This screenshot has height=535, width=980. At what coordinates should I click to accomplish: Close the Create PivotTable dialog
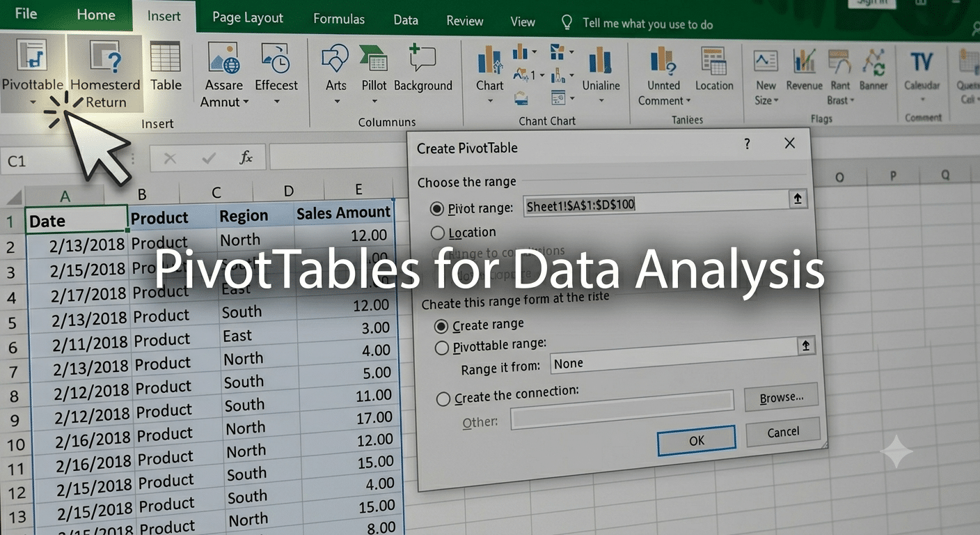(x=789, y=144)
